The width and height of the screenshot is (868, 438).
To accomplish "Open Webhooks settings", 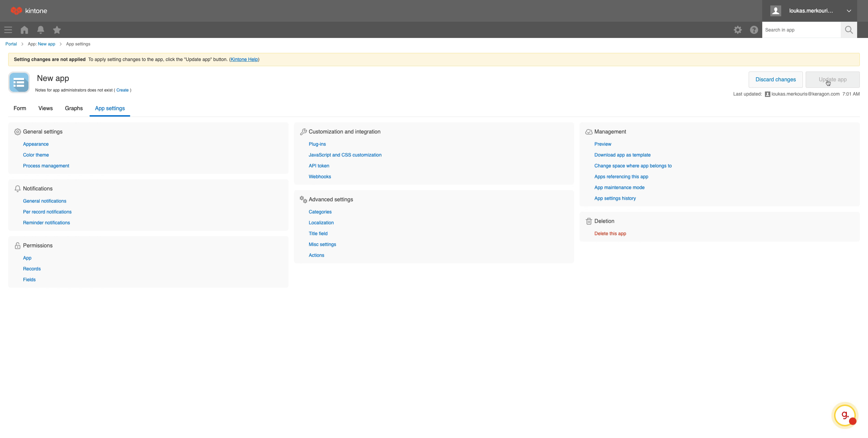I will (320, 176).
